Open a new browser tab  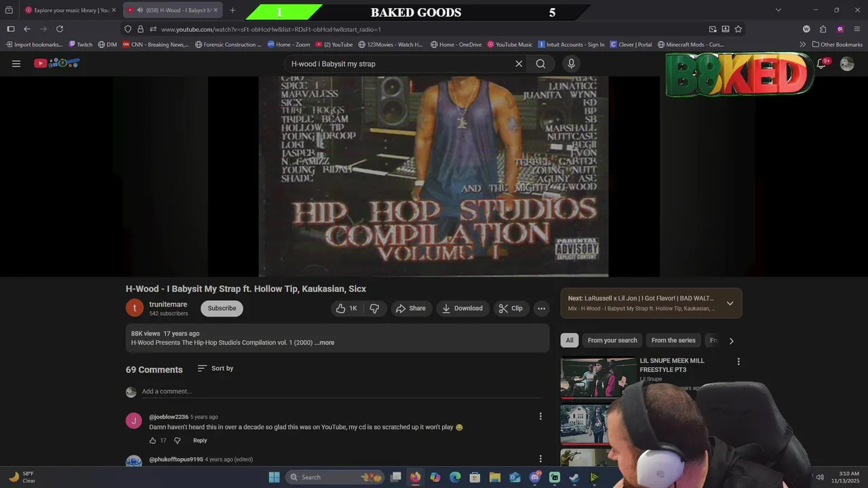pos(233,10)
